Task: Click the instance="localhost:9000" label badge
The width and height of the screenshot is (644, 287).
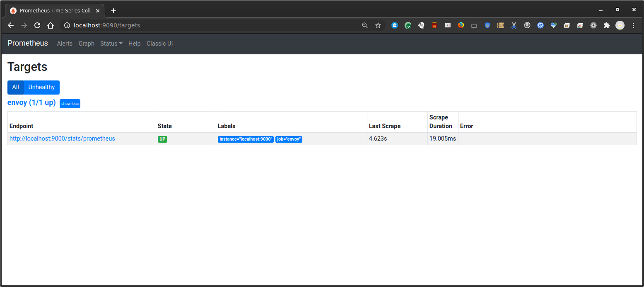Action: pyautogui.click(x=246, y=139)
